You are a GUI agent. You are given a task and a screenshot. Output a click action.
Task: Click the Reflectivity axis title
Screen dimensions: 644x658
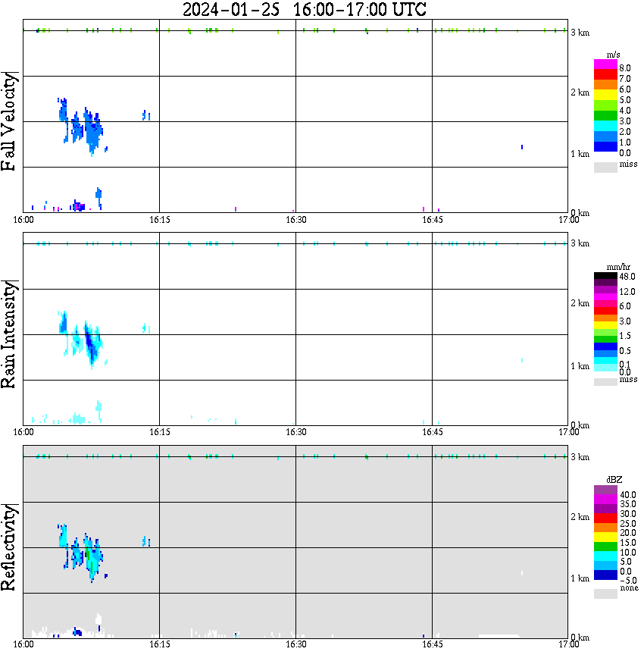[9, 547]
